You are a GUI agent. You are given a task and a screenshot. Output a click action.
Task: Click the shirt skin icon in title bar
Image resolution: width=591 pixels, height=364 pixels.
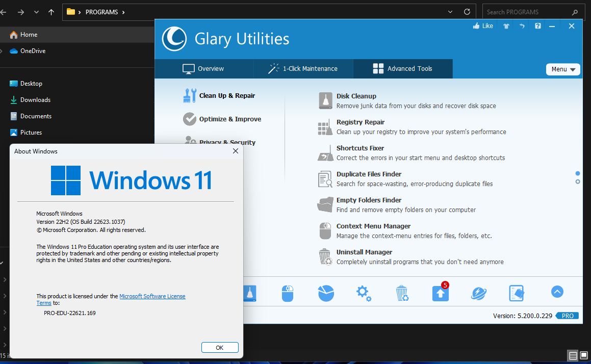click(506, 26)
